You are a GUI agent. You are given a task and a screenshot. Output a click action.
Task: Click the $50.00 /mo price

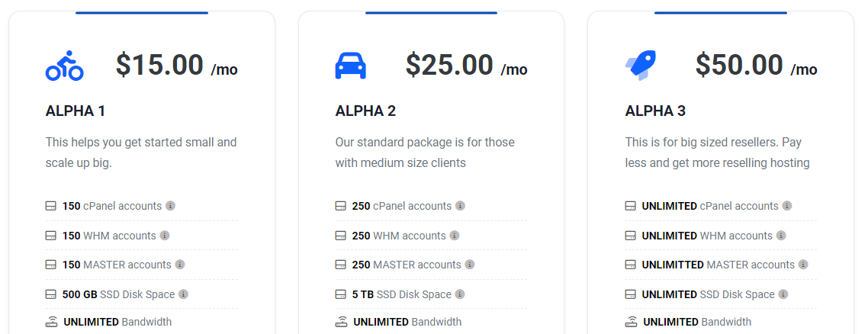coord(756,66)
